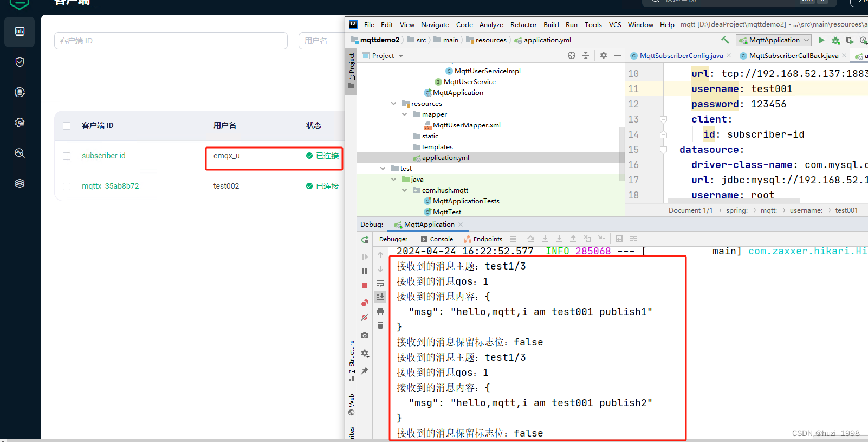Open the View Breakpoints icon
868x442 pixels.
point(365,303)
